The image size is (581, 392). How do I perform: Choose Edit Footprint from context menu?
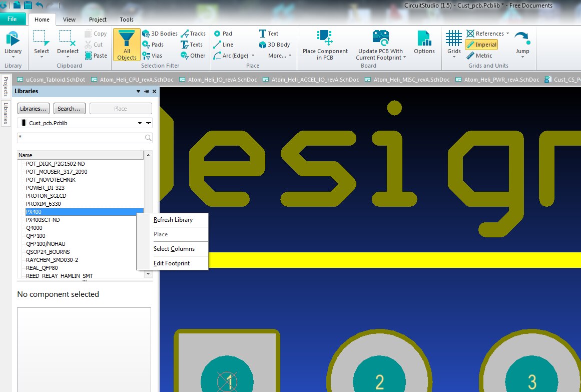(171, 263)
